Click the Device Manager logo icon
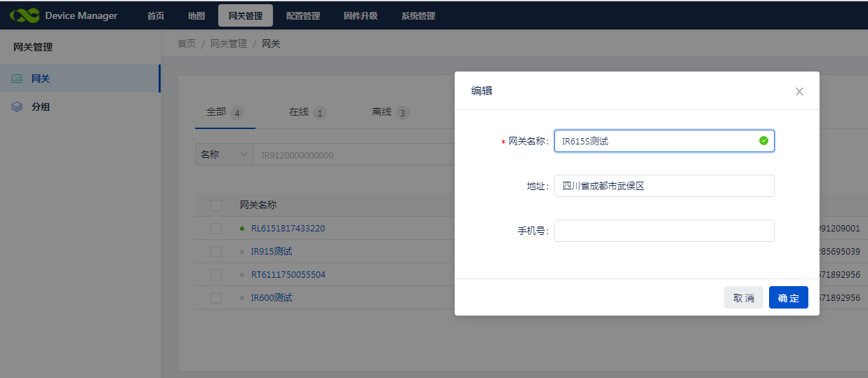 (24, 15)
